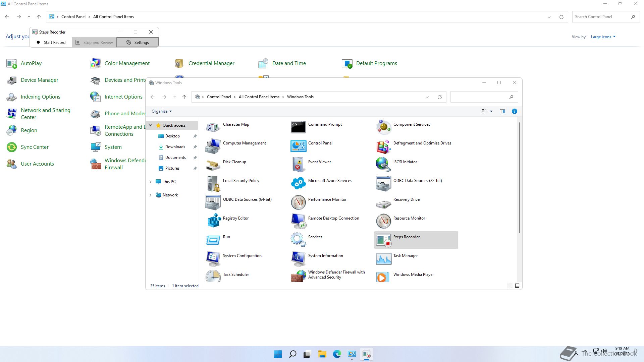Viewport: 644px width, 362px height.
Task: Expand the This PC tree node
Action: point(150,182)
